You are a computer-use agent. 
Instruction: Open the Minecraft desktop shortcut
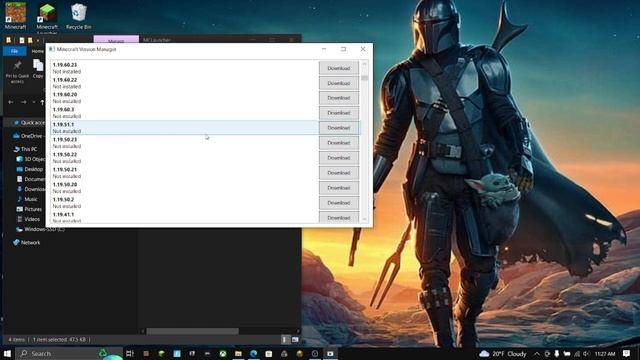click(x=16, y=16)
